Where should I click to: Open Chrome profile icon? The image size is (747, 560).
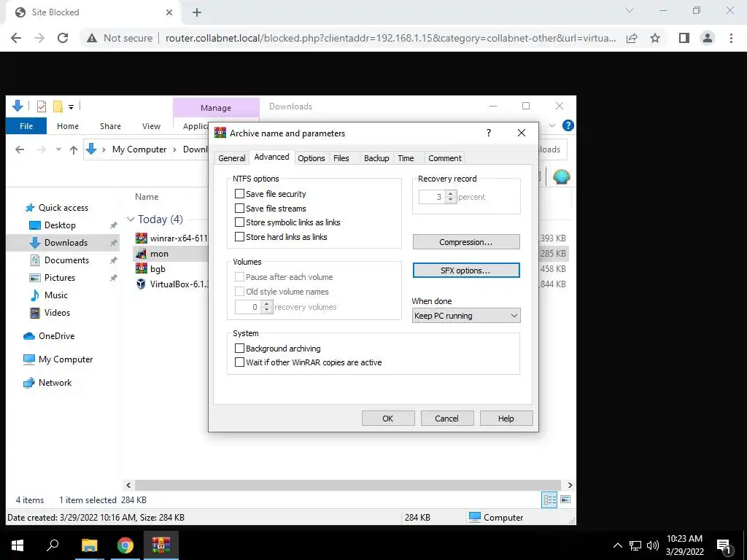tap(708, 38)
